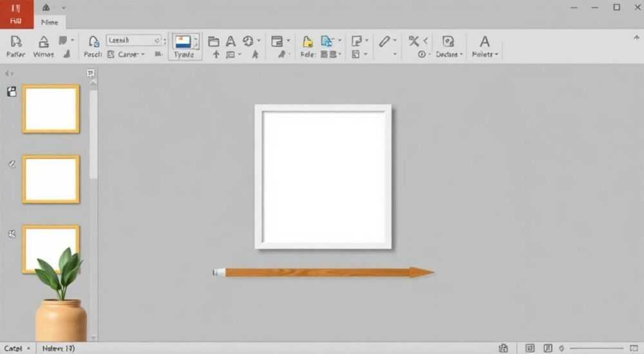
Task: Click the second view icon in the status bar
Action: [x=548, y=348]
